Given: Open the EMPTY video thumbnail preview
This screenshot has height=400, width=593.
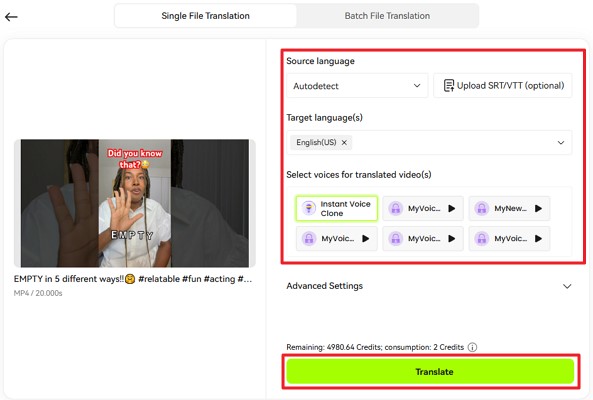Looking at the screenshot, I should click(x=135, y=203).
